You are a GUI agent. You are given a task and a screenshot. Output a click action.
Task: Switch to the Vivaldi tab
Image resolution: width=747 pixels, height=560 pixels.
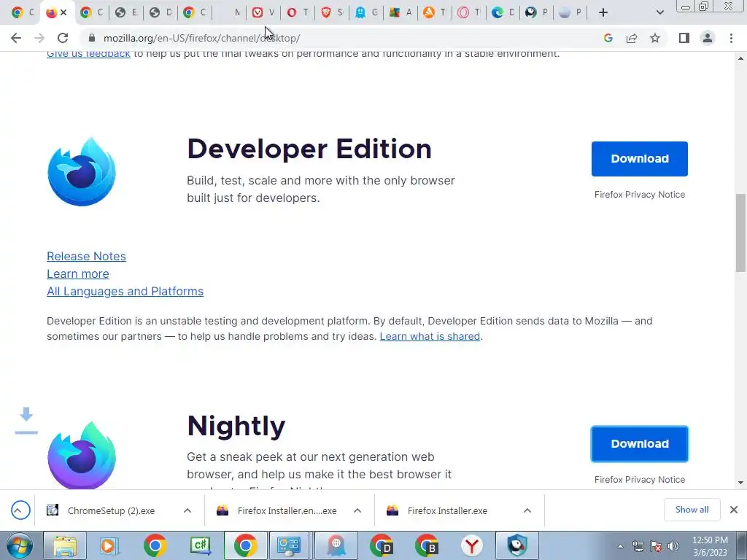263,12
